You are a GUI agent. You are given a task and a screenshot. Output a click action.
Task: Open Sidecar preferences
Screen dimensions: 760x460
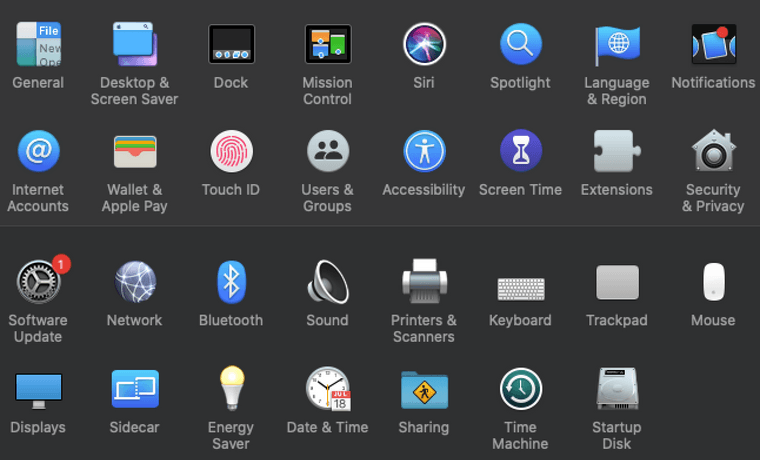(135, 389)
